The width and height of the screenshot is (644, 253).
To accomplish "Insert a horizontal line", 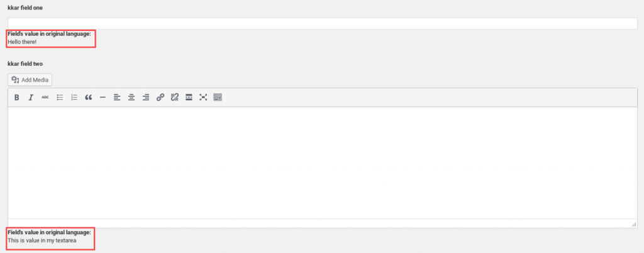I will [x=103, y=97].
